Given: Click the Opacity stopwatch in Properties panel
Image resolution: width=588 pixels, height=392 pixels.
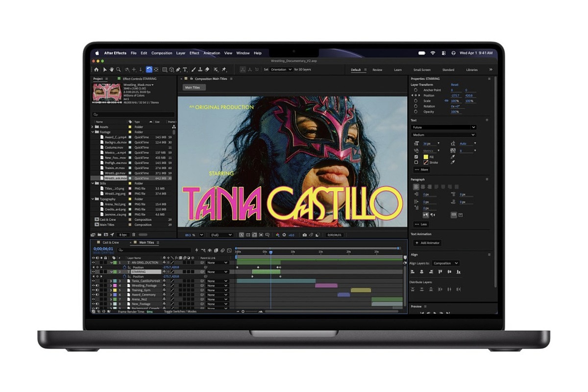Looking at the screenshot, I should pyautogui.click(x=416, y=112).
